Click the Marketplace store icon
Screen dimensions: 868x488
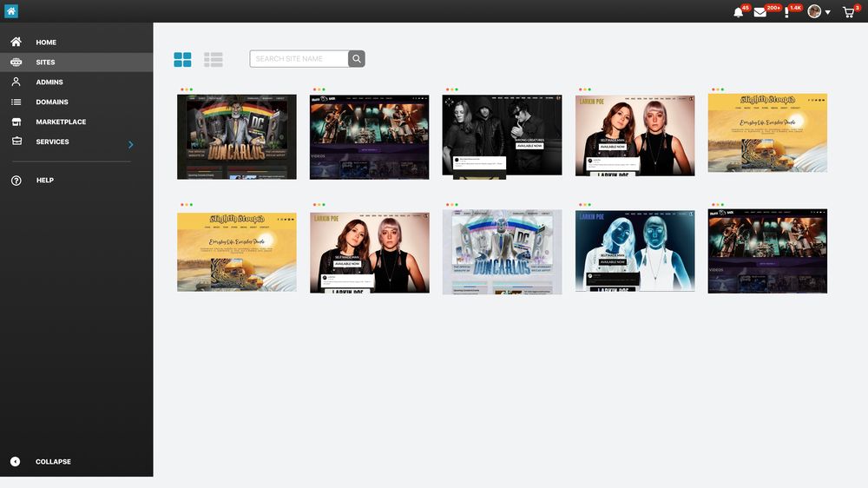pos(16,122)
